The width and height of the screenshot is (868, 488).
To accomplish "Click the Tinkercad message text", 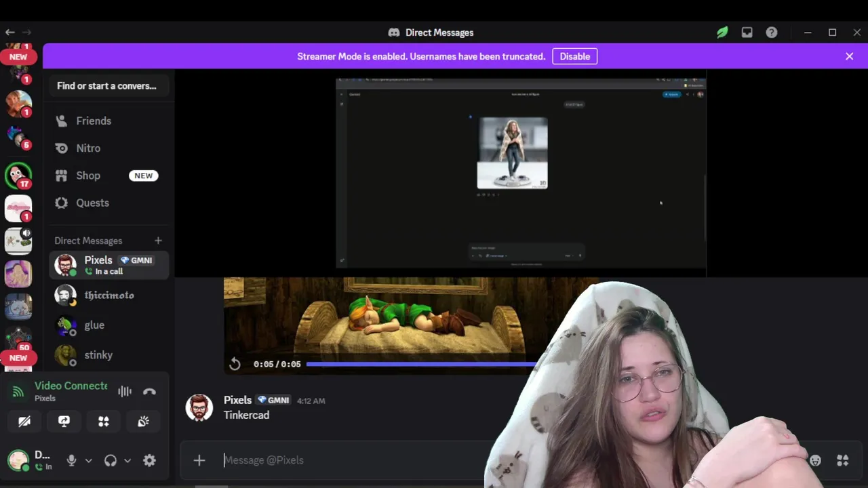I will [246, 415].
